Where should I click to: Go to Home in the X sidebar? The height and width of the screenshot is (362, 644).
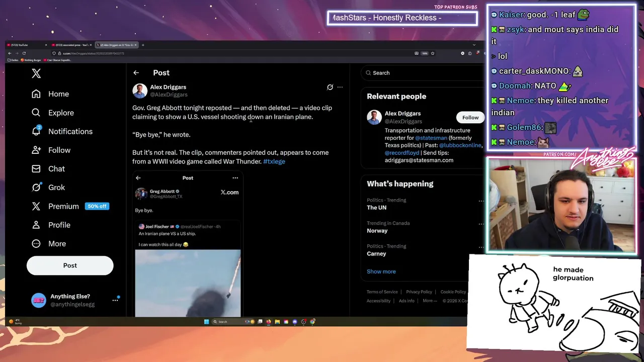tap(50, 94)
